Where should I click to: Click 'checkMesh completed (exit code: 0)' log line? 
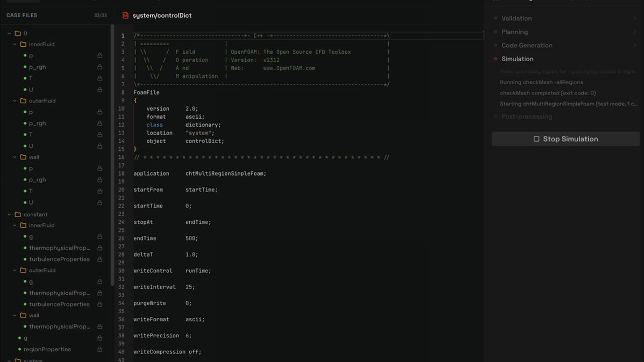click(547, 93)
